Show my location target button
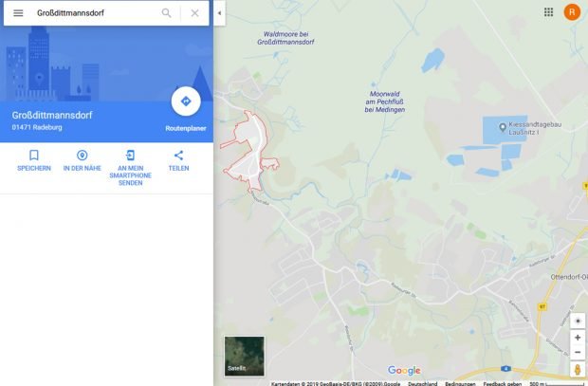The width and height of the screenshot is (588, 386). (578, 322)
